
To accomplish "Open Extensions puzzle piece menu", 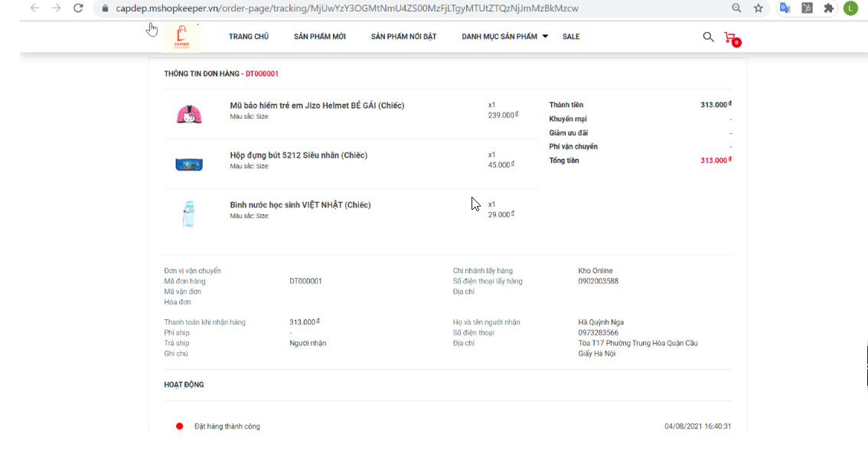I will (829, 8).
